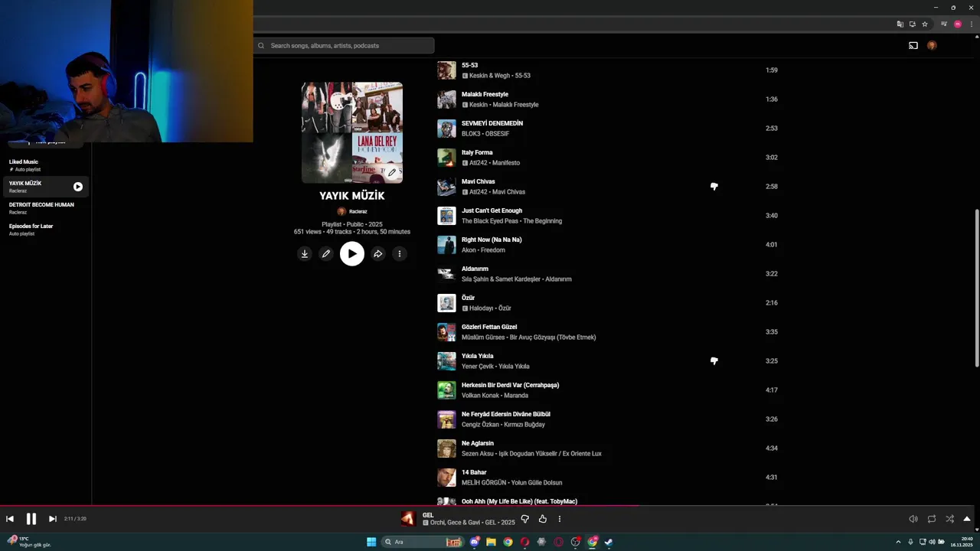
Task: Expand the player page arrow
Action: click(x=967, y=519)
